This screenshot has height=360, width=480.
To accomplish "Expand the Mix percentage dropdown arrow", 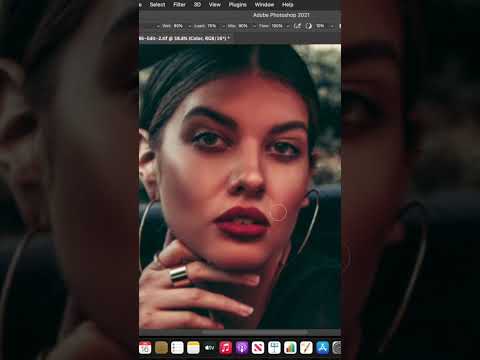I will click(255, 26).
